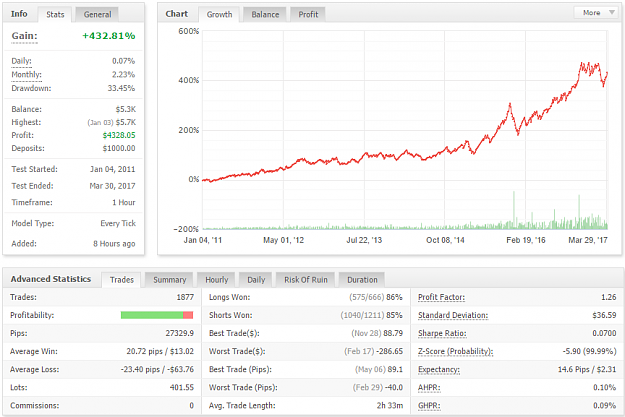
Task: Click the 8 Hours ago value
Action: click(x=114, y=244)
